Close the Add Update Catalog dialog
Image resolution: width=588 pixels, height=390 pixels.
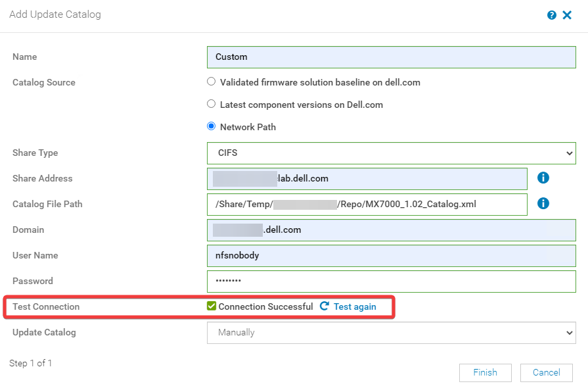point(567,14)
